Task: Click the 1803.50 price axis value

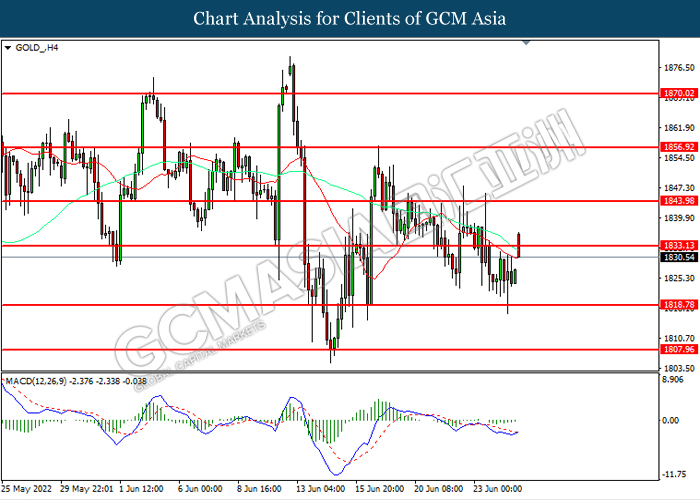Action: 679,368
